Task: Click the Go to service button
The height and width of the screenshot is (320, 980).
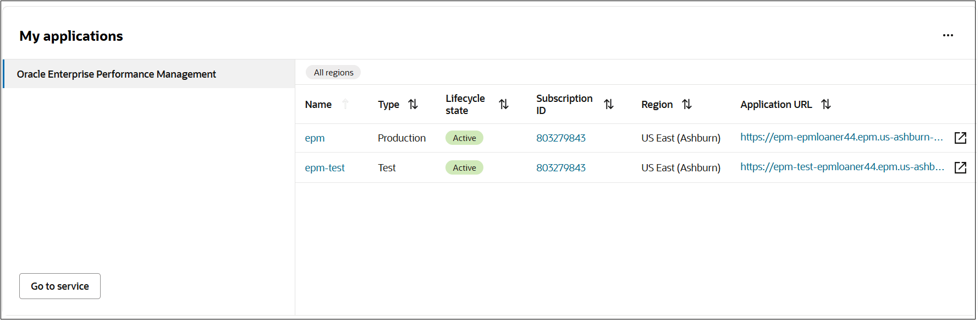Action: pyautogui.click(x=60, y=286)
